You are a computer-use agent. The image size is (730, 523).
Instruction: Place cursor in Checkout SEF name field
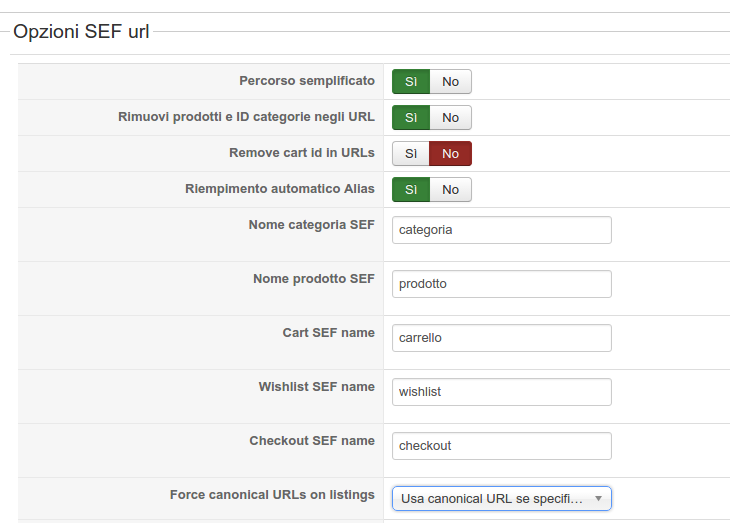[501, 446]
